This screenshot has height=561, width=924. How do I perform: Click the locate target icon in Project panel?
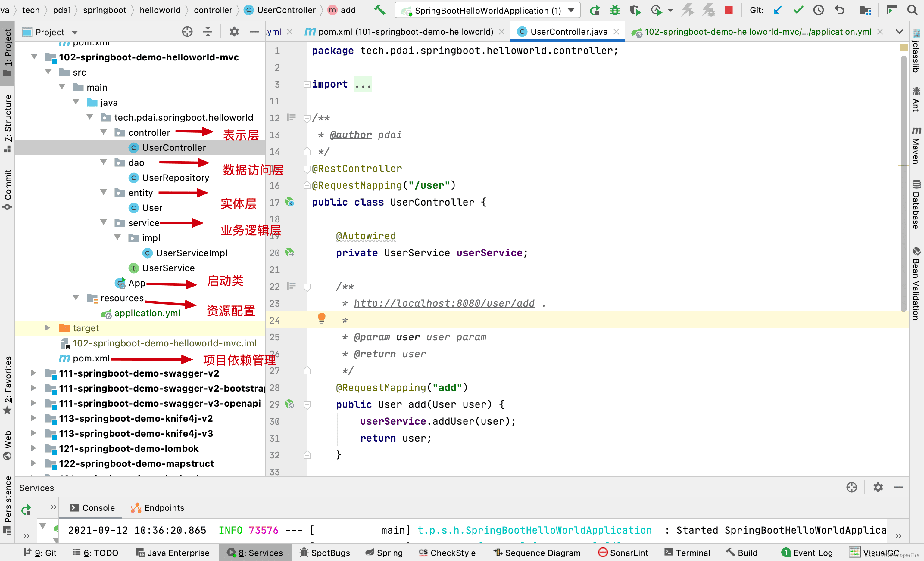(187, 32)
